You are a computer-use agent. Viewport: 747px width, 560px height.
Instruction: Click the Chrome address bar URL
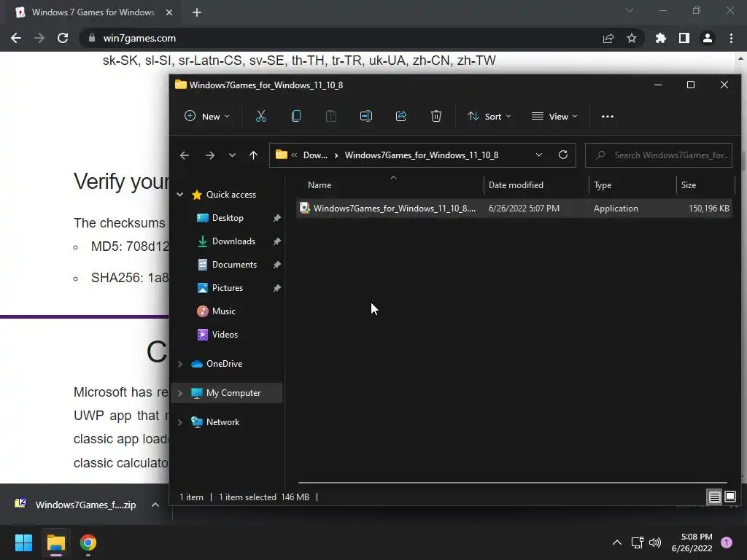tap(139, 38)
